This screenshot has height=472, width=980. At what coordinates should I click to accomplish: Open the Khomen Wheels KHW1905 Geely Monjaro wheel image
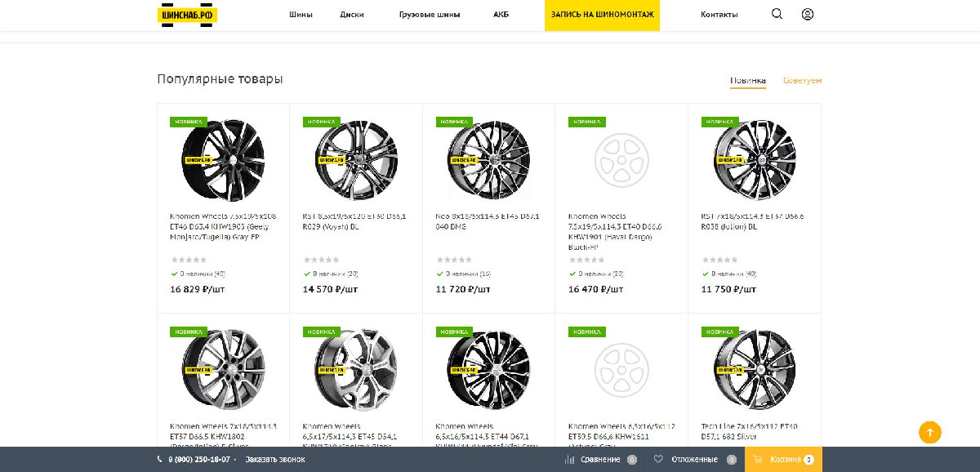point(222,158)
